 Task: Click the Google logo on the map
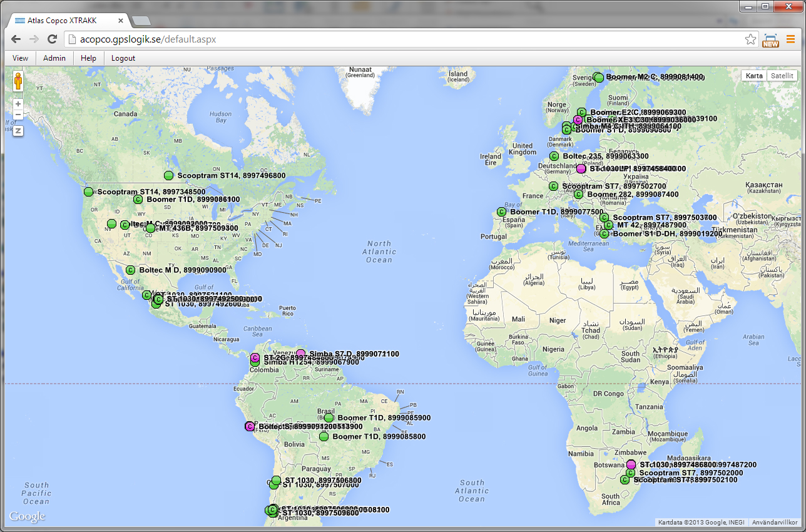[27, 516]
